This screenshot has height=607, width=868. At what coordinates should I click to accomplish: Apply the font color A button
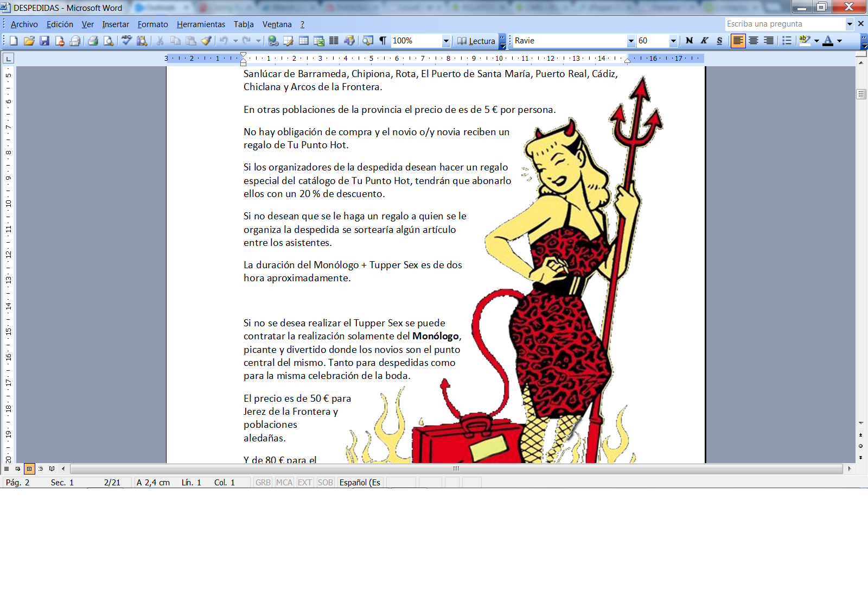tap(828, 41)
